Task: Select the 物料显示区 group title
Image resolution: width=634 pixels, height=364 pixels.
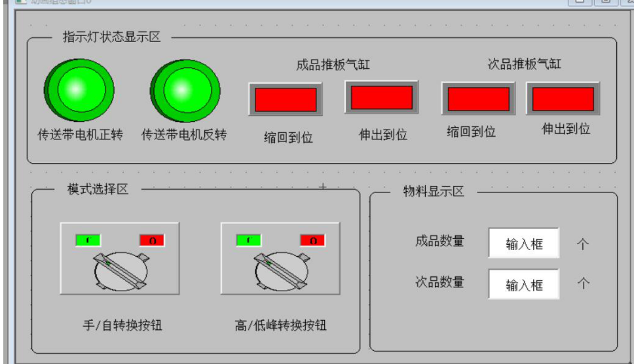Action: 434,191
